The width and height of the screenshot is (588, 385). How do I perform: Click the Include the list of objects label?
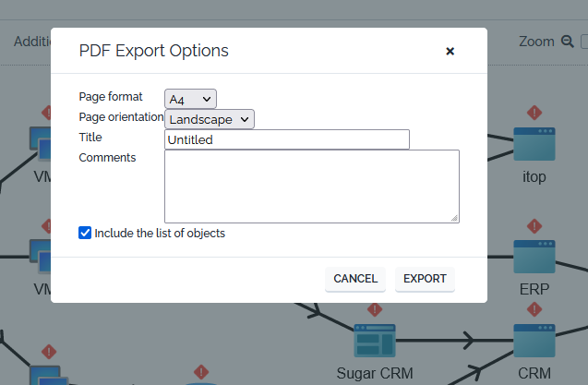[x=160, y=234]
